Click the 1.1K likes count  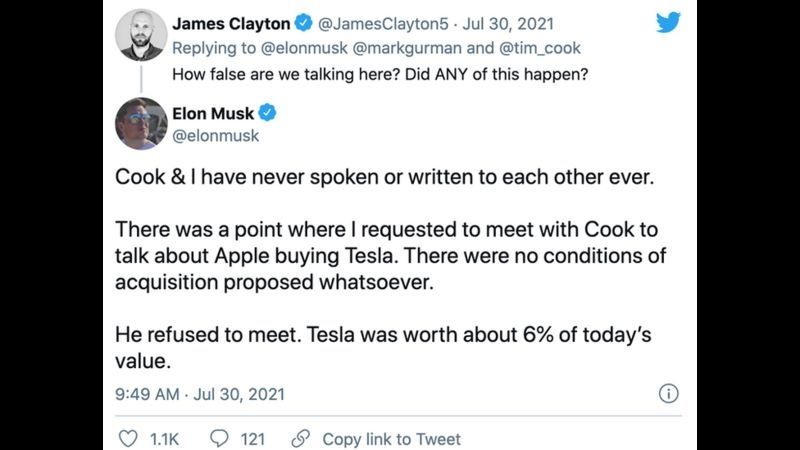[x=164, y=439]
